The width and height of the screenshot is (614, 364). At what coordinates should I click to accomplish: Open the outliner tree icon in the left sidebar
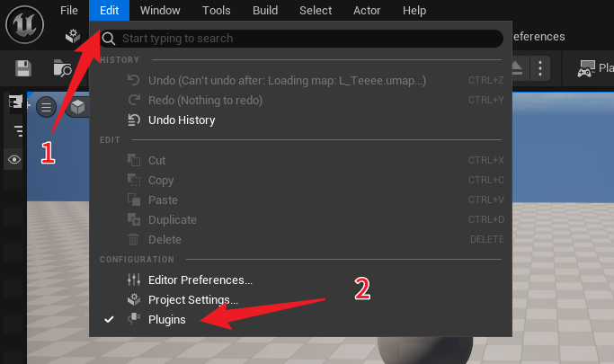point(15,102)
